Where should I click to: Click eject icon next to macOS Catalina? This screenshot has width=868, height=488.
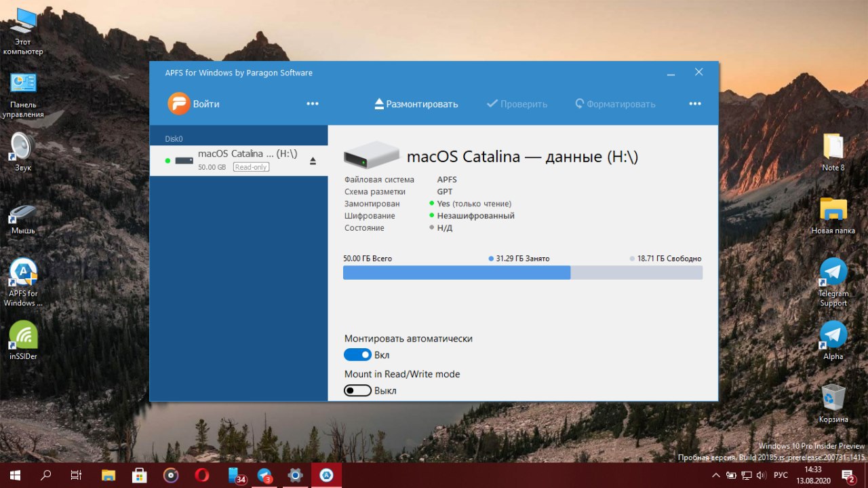[x=313, y=161]
